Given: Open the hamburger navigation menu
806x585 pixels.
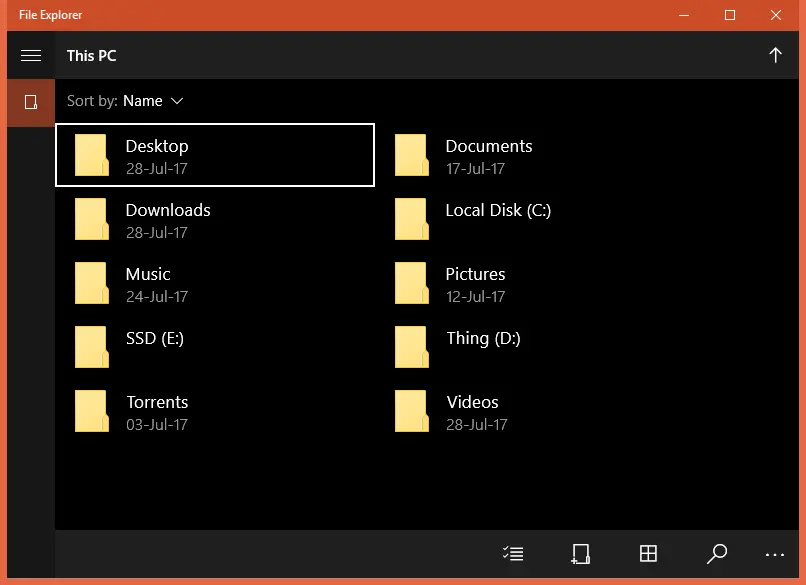Looking at the screenshot, I should pos(30,55).
